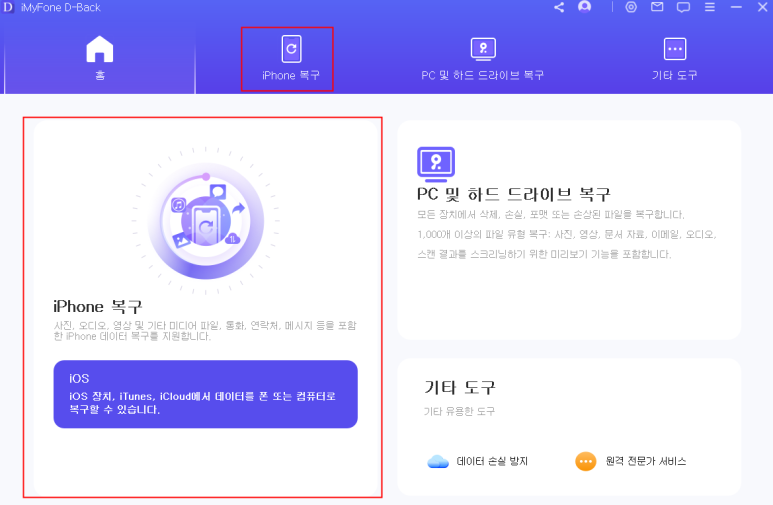773x505 pixels.
Task: Click the iPhone 복구 card heading
Action: coord(98,307)
